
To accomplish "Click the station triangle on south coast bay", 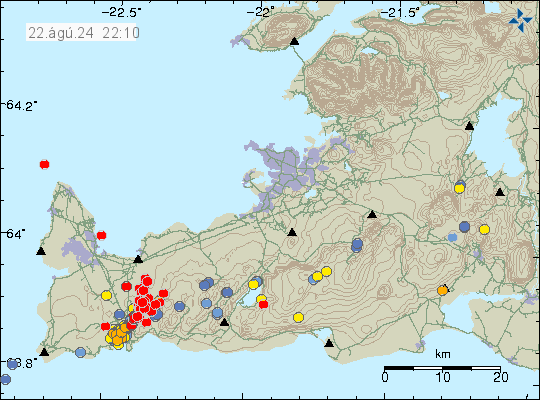I will tap(329, 343).
